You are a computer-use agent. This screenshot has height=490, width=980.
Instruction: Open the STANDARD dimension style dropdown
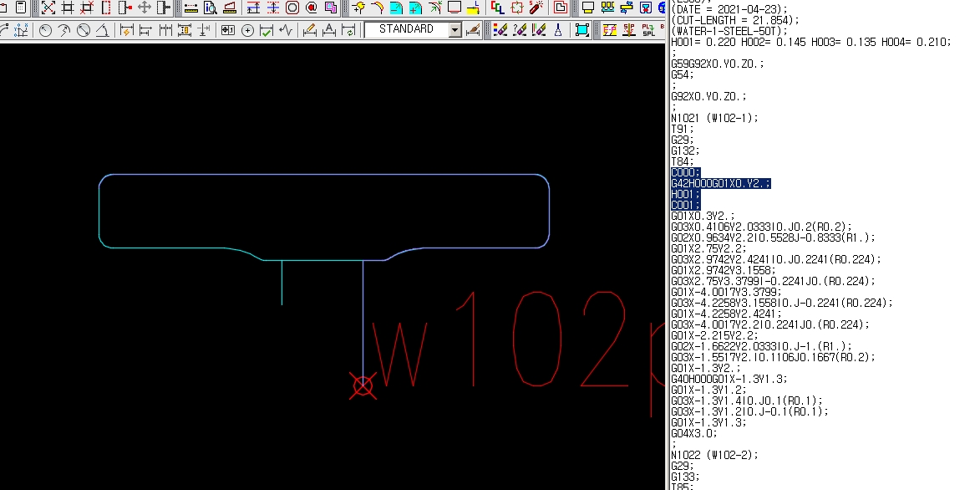click(x=414, y=29)
